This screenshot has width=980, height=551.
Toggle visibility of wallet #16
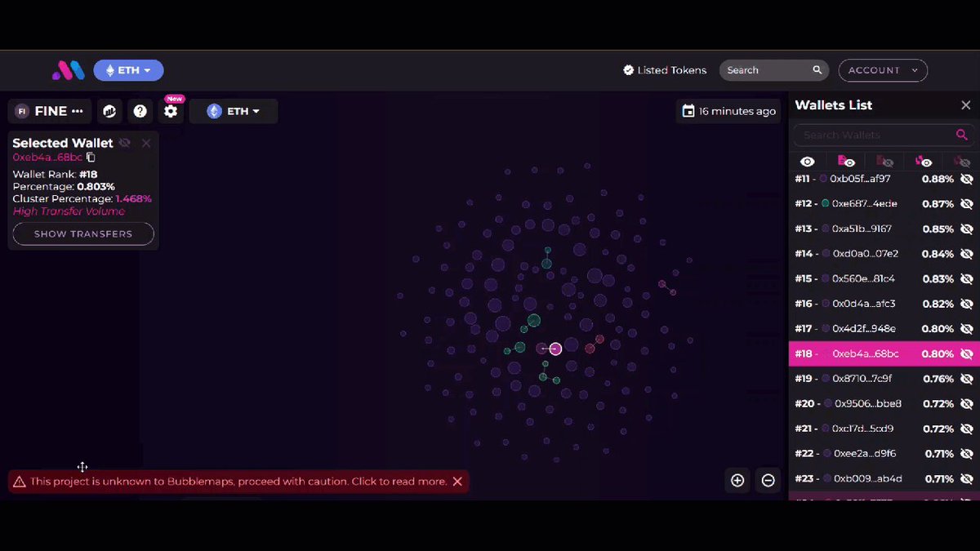967,304
